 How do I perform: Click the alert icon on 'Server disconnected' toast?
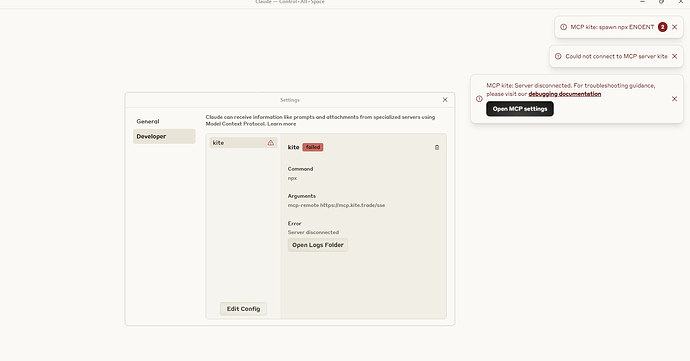click(x=479, y=99)
